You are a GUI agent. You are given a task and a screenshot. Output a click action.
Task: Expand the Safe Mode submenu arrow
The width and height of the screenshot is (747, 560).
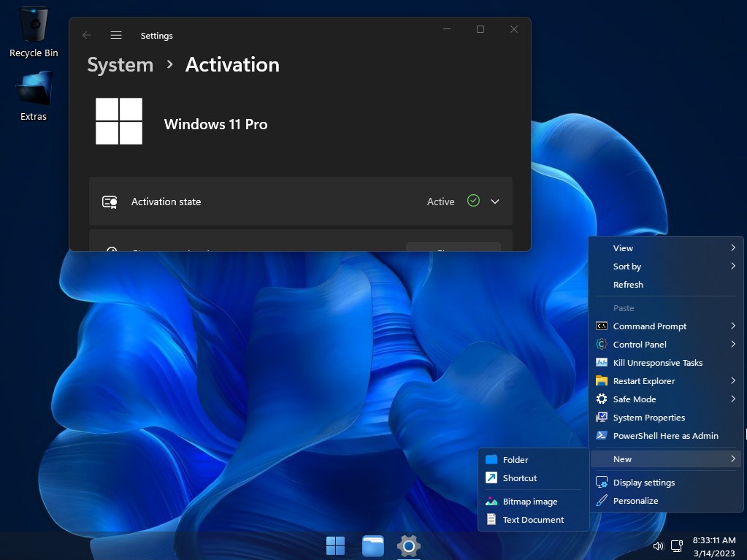click(732, 399)
